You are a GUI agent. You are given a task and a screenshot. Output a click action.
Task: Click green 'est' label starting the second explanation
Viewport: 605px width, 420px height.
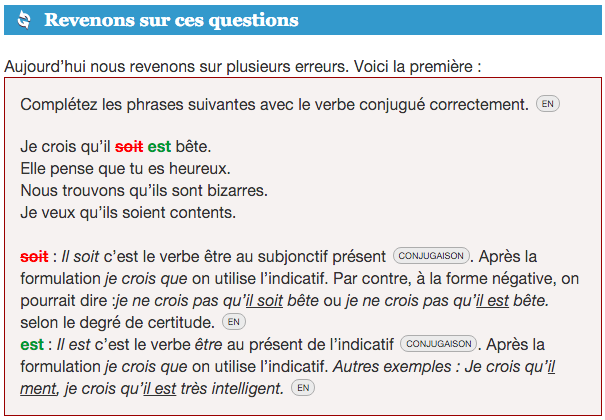32,345
